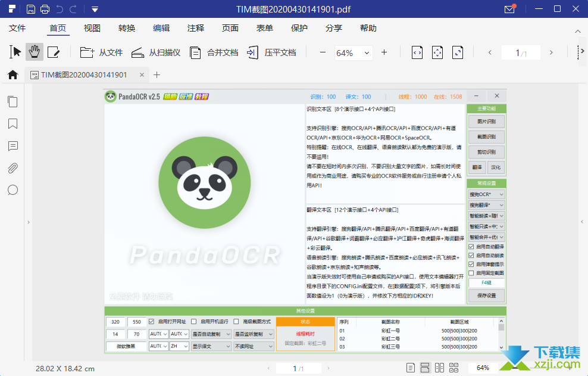Open the quick access customize dropdown arrow
Image resolution: width=588 pixels, height=376 pixels.
(95, 9)
